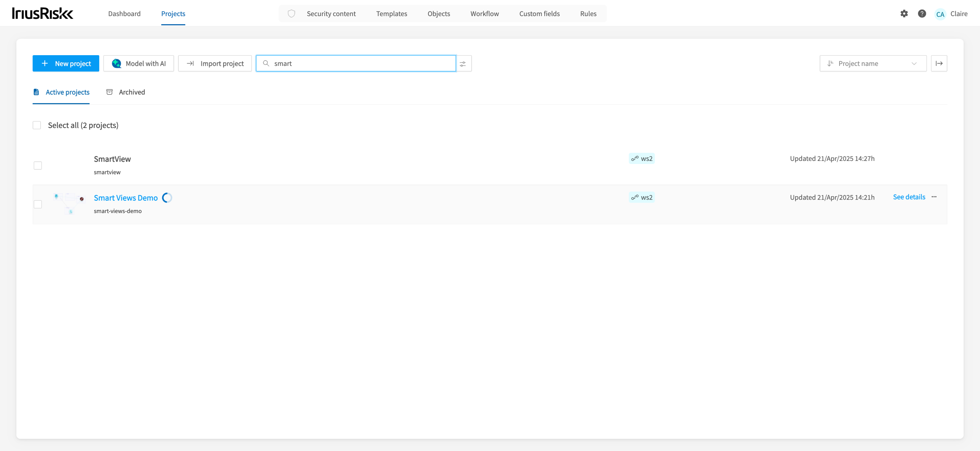
Task: Open the Templates menu item
Action: (x=391, y=14)
